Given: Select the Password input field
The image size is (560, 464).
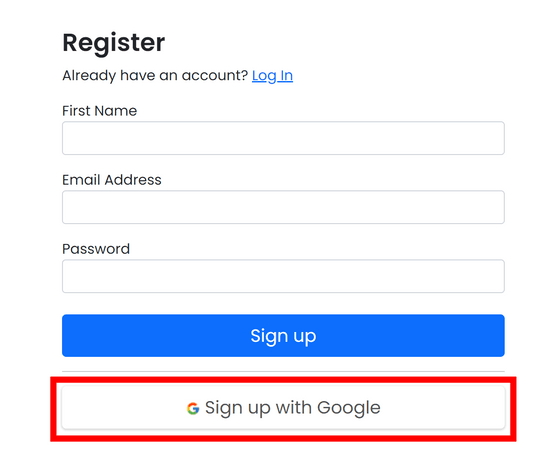Looking at the screenshot, I should point(283,276).
